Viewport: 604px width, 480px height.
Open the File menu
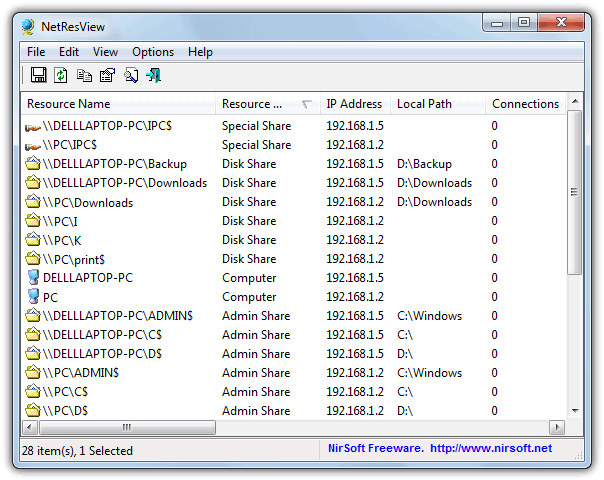pyautogui.click(x=36, y=52)
